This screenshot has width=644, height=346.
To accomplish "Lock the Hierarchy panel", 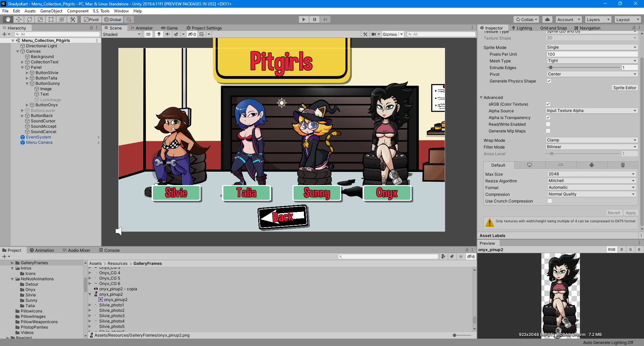I will [91, 28].
